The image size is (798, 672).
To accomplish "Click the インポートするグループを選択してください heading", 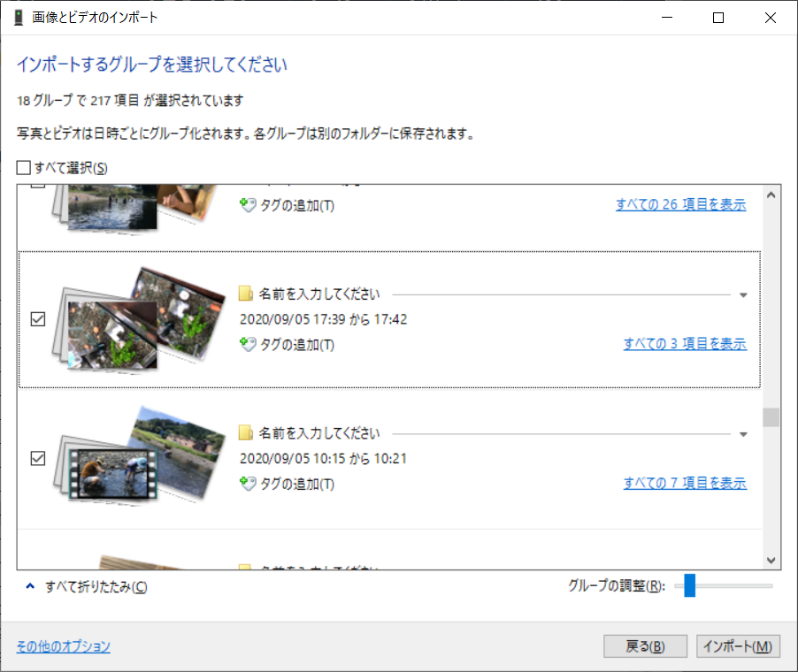I will (x=152, y=65).
